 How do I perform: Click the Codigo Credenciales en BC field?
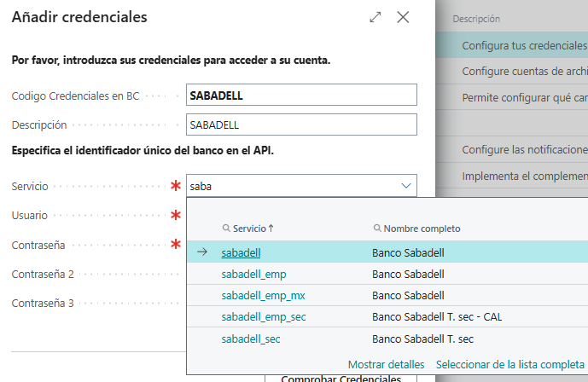(300, 95)
